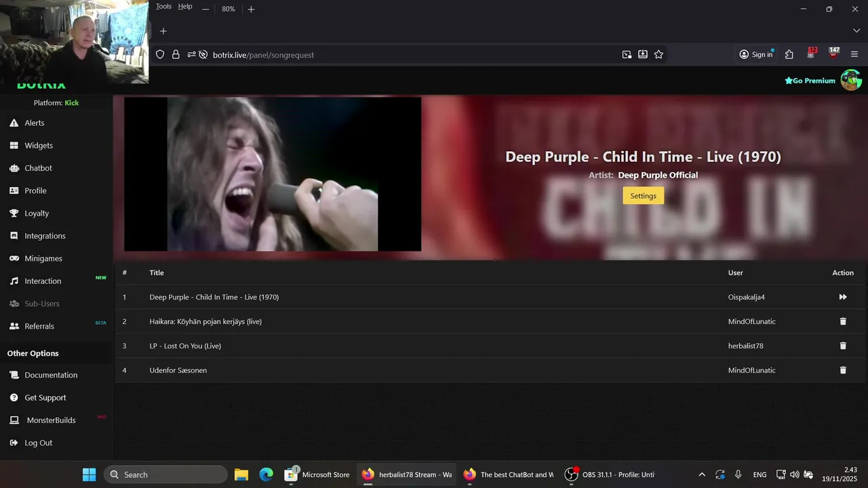This screenshot has width=868, height=488.
Task: Open the browser downloads icon
Action: coord(643,54)
